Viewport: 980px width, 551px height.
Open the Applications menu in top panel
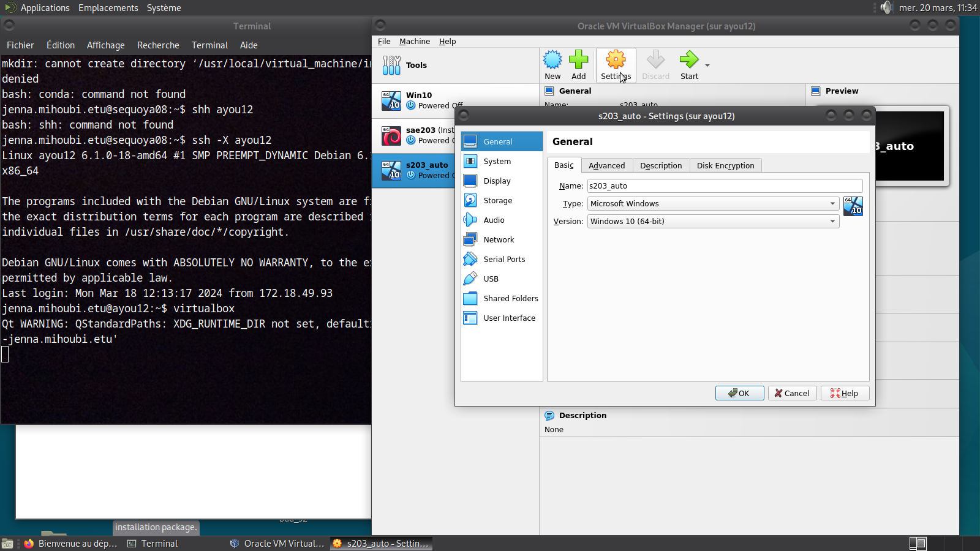38,8
